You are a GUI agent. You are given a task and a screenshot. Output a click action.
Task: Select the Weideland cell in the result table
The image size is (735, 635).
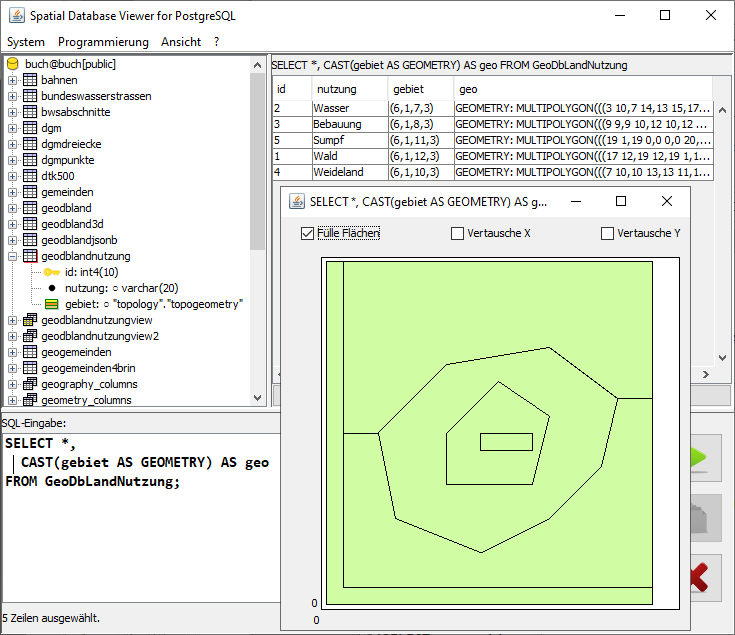[350, 172]
